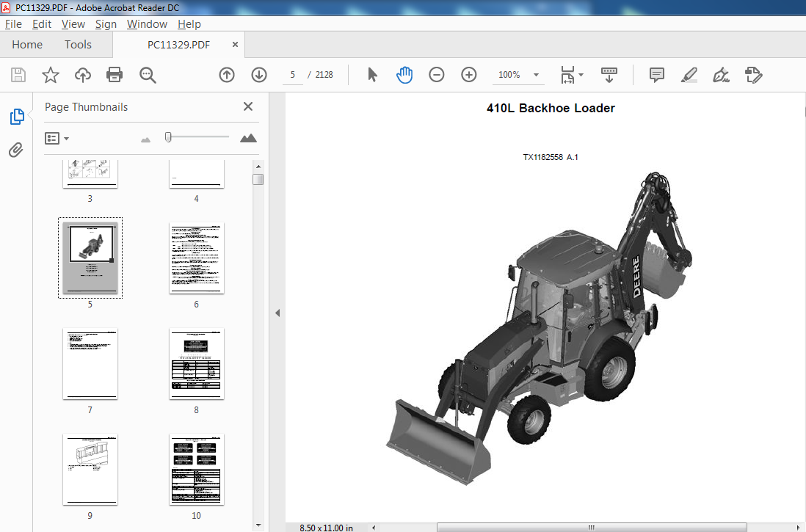Click the Save file icon
This screenshot has height=532, width=806.
pos(18,75)
